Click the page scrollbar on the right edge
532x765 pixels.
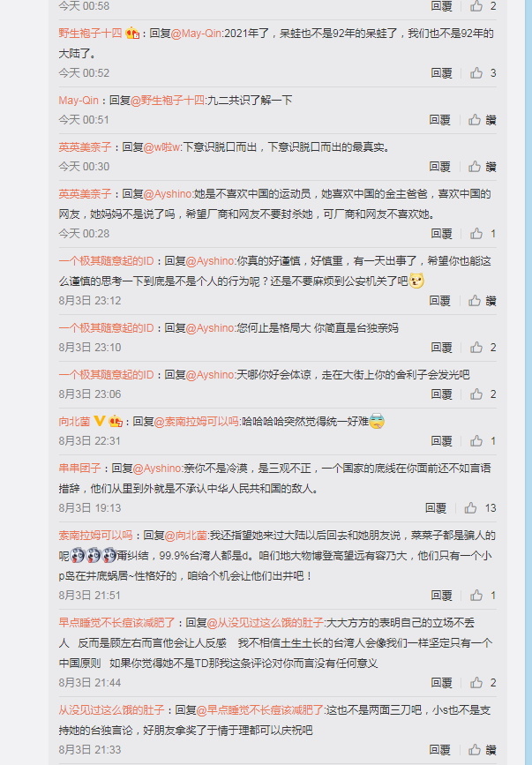pos(528,383)
